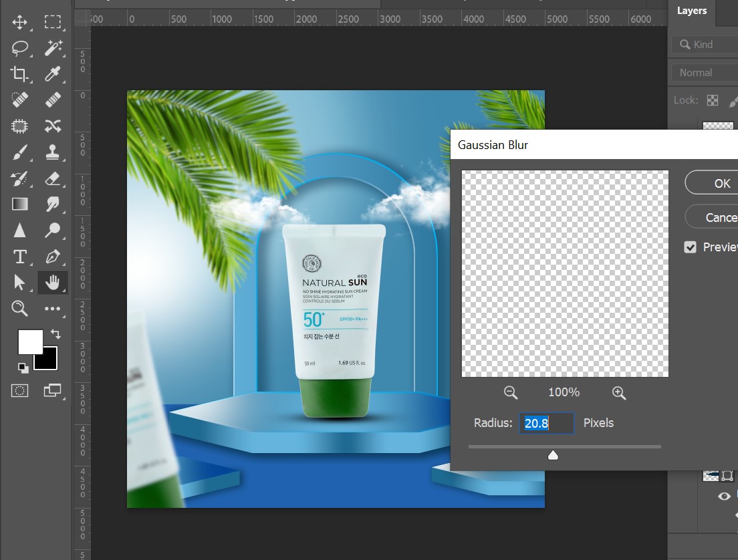Toggle layer visibility eye icon
The height and width of the screenshot is (560, 738).
[x=724, y=496]
